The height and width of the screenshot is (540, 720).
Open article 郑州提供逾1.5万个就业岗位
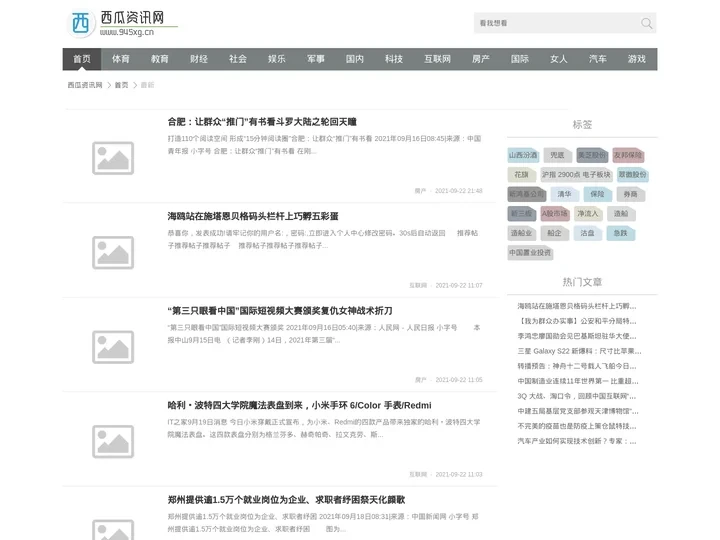click(286, 500)
